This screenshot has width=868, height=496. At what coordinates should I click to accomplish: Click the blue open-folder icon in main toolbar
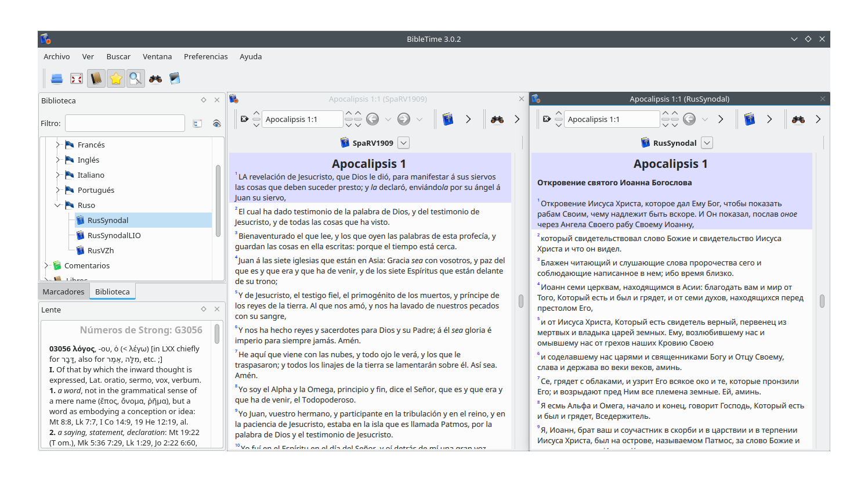pos(57,78)
